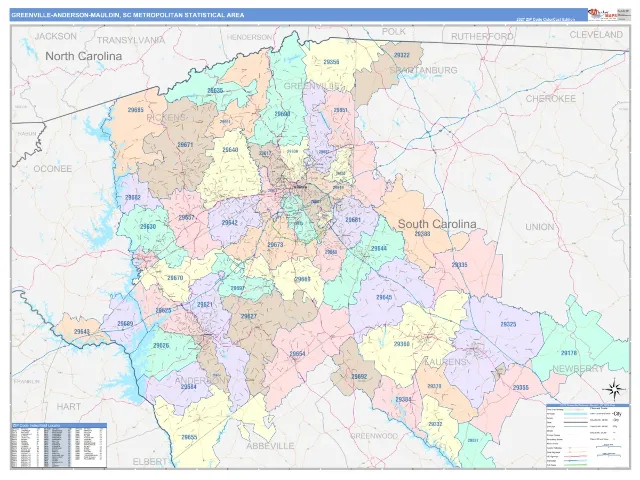The height and width of the screenshot is (480, 640).
Task: Select ZIP code 29642 region label
Action: [229, 223]
